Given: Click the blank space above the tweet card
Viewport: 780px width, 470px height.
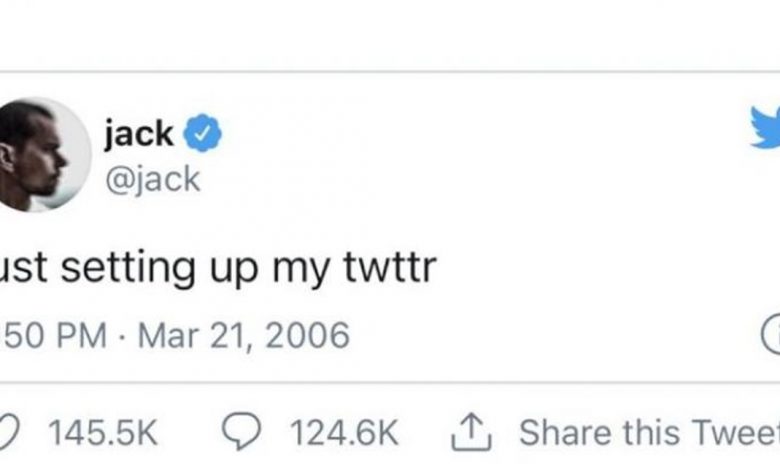Looking at the screenshot, I should pos(390,35).
